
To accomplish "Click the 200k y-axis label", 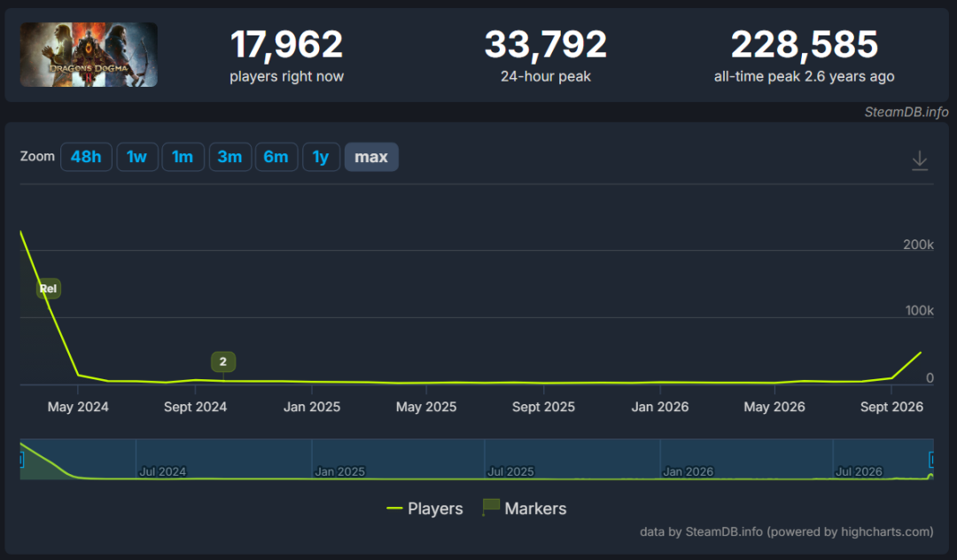I will (918, 245).
